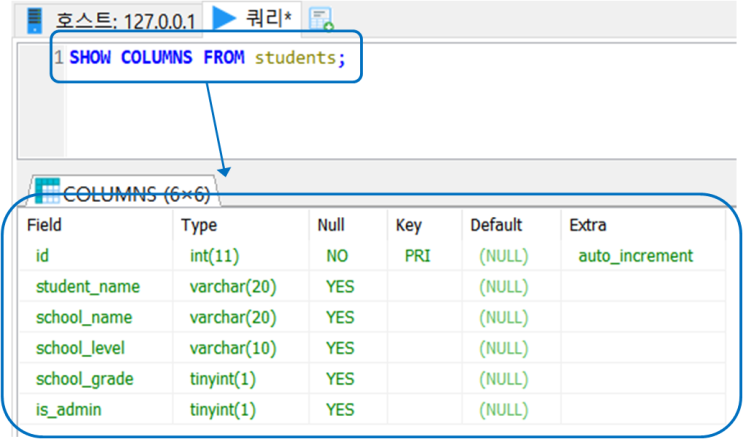Sort by the Default column header

(x=512, y=225)
